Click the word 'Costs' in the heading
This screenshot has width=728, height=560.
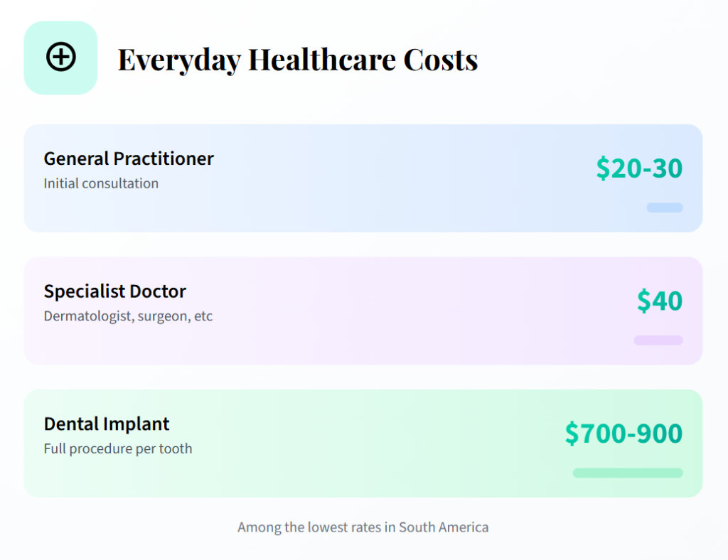[x=441, y=60]
